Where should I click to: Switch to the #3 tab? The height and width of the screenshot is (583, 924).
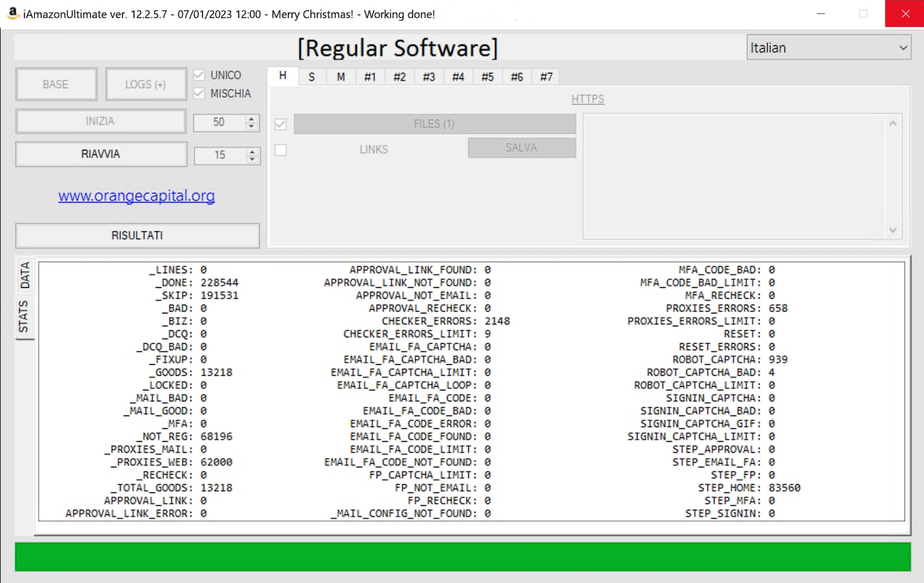[429, 77]
